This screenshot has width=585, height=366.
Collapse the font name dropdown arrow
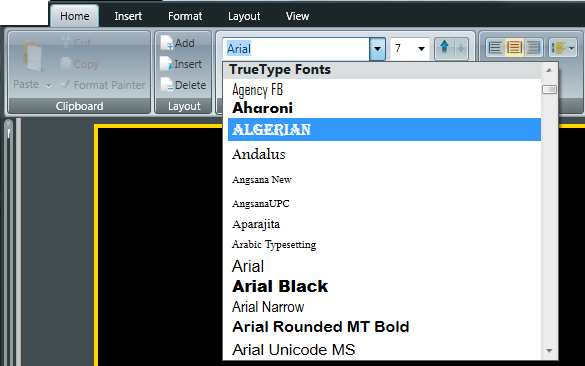pos(378,49)
